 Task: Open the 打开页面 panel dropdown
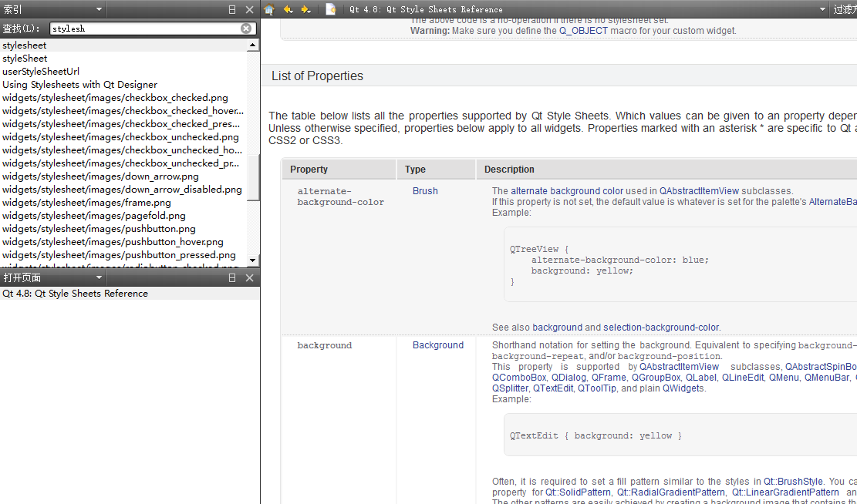coord(99,278)
